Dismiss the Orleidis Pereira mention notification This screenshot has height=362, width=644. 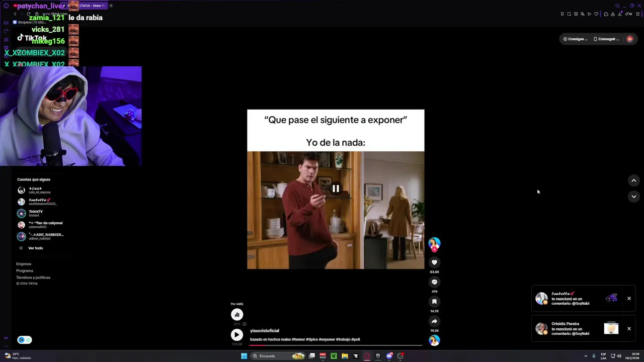point(629,329)
